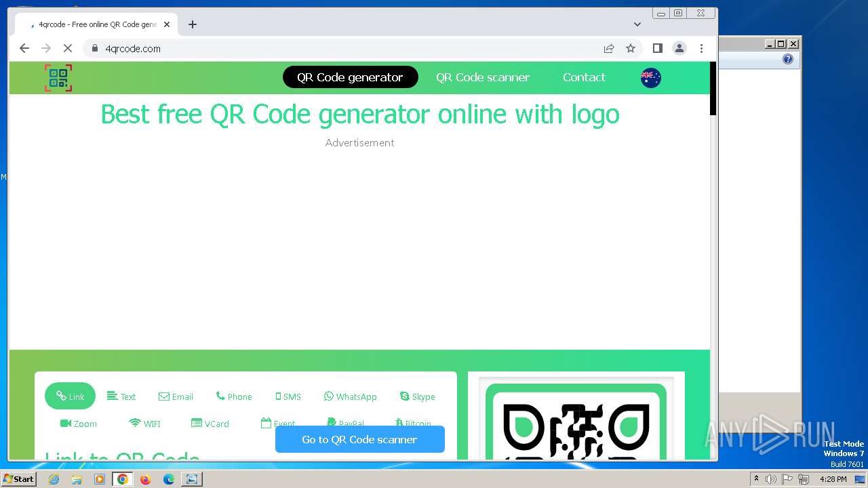Select the WIFI QR type
Image resolution: width=868 pixels, height=488 pixels.
point(144,424)
